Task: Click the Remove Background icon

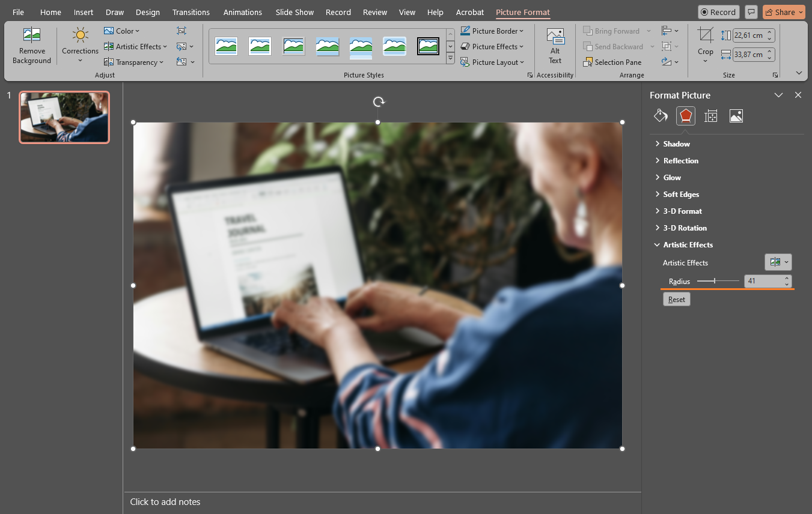Action: tap(32, 35)
